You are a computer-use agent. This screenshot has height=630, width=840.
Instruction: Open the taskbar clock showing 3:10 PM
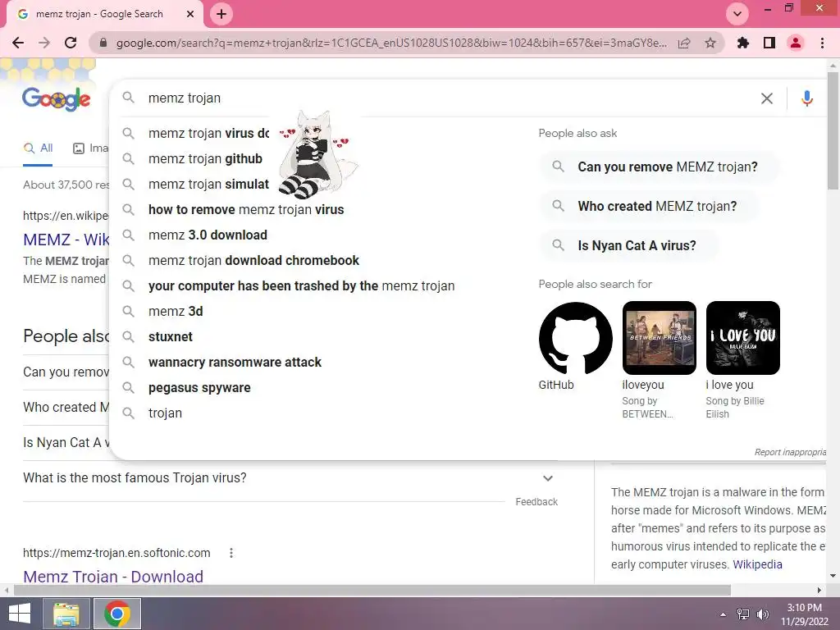tap(804, 614)
